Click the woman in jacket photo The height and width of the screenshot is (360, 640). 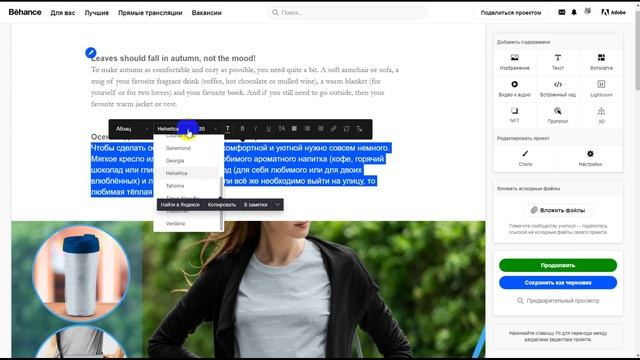click(313, 290)
